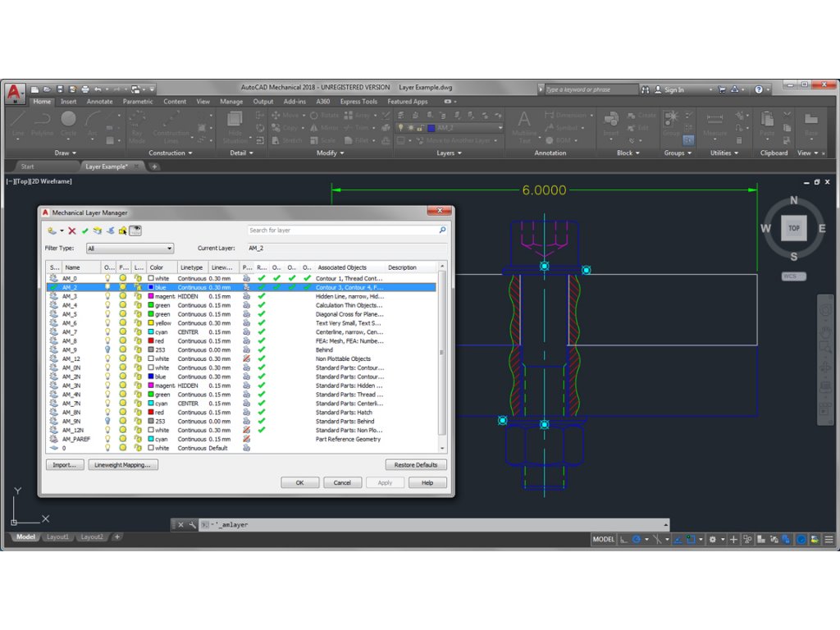
Task: Open the AutoCAD application menu logo button
Action: click(15, 93)
